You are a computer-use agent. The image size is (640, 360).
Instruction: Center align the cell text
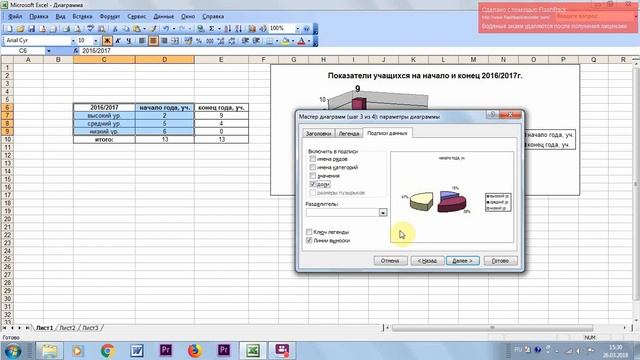[x=153, y=41]
